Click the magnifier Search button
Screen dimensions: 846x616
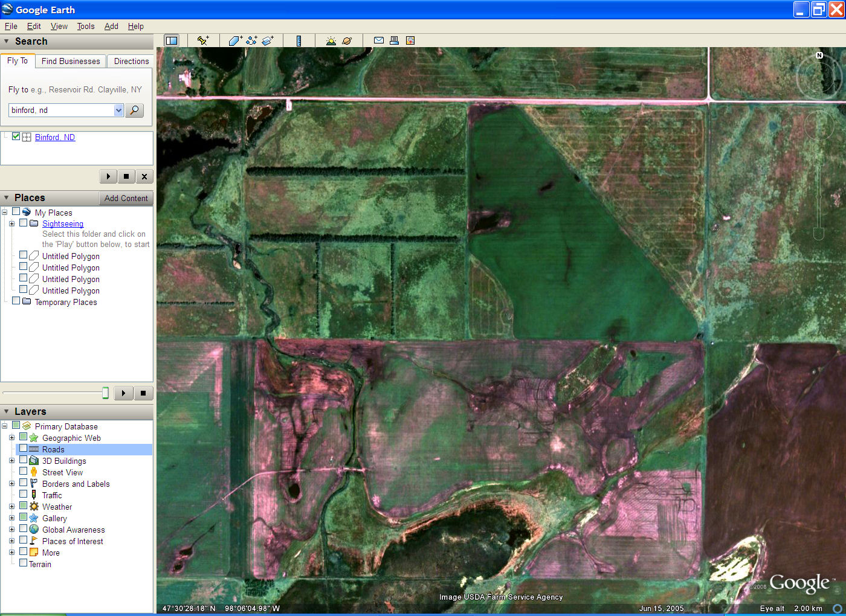click(x=134, y=110)
